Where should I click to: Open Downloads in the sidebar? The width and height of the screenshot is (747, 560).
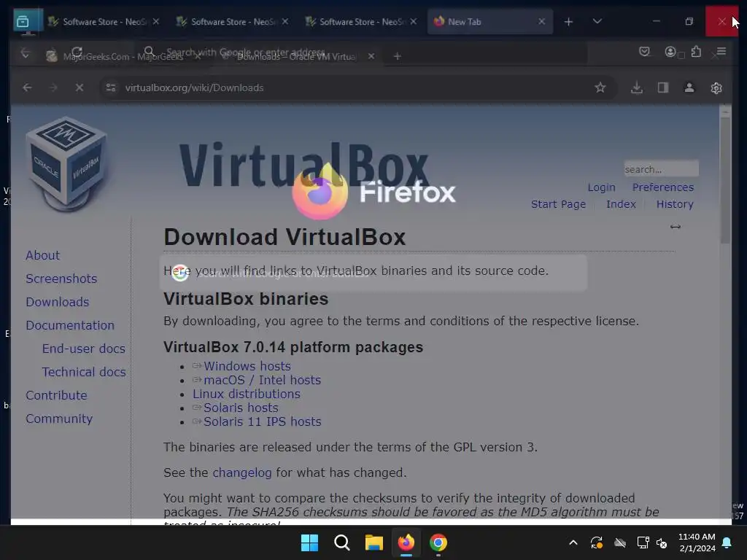click(57, 302)
